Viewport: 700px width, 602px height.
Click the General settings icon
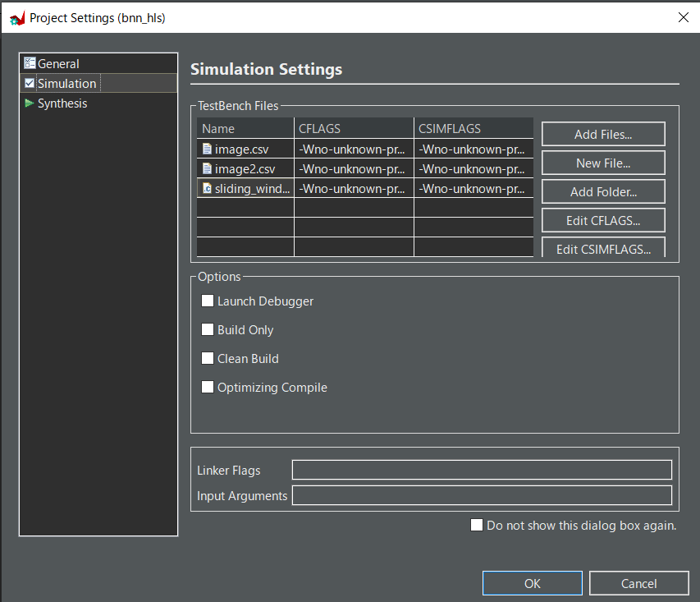[30, 63]
